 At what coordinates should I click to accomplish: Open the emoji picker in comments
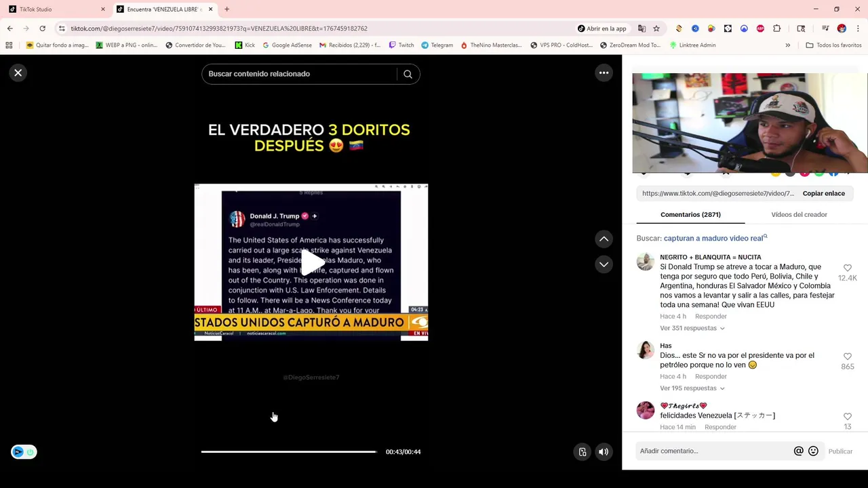[813, 451]
